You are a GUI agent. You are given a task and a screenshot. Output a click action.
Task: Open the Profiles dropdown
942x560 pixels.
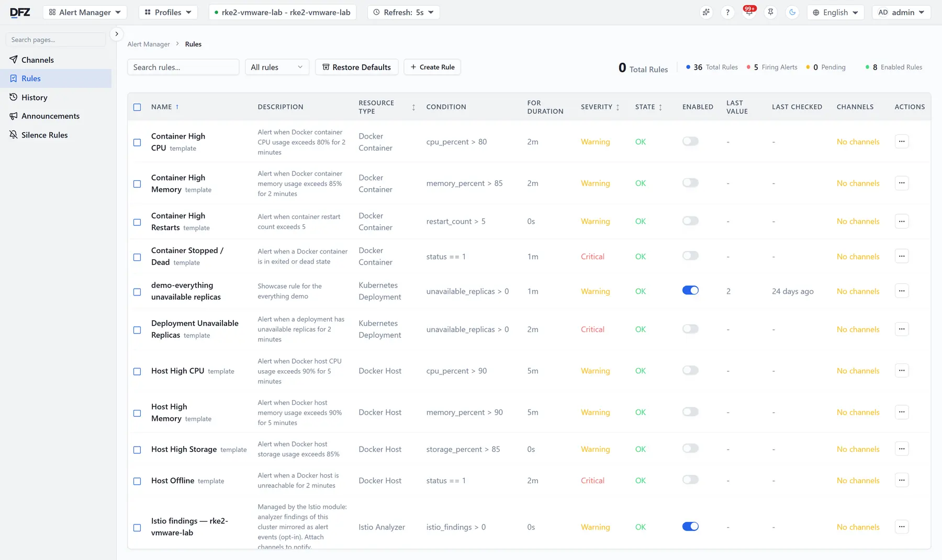(168, 12)
